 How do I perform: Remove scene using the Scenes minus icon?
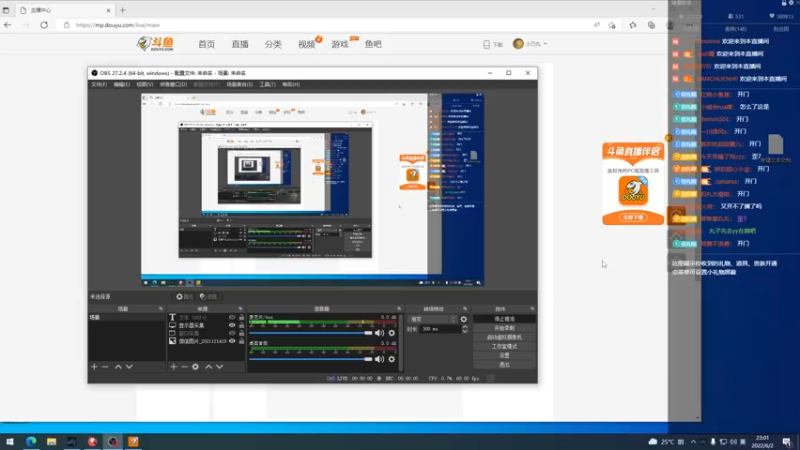(x=105, y=366)
